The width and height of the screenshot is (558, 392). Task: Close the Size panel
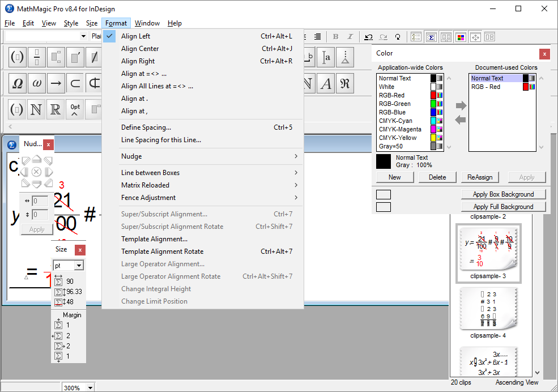click(x=80, y=250)
